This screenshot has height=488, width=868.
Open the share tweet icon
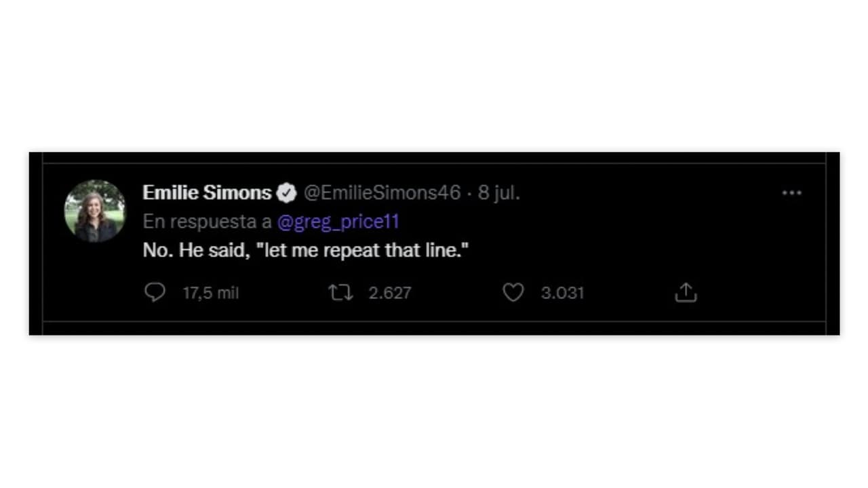click(x=686, y=293)
